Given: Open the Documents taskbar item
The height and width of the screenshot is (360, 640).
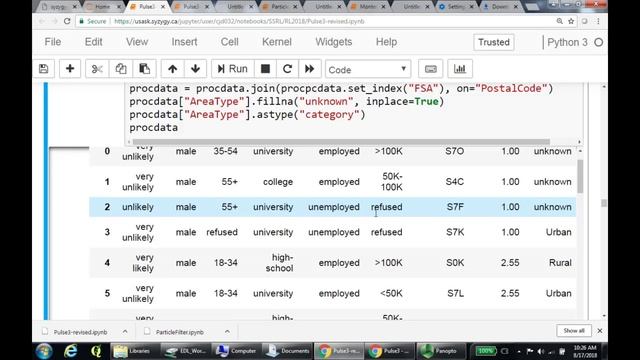Looking at the screenshot, I should point(287,351).
